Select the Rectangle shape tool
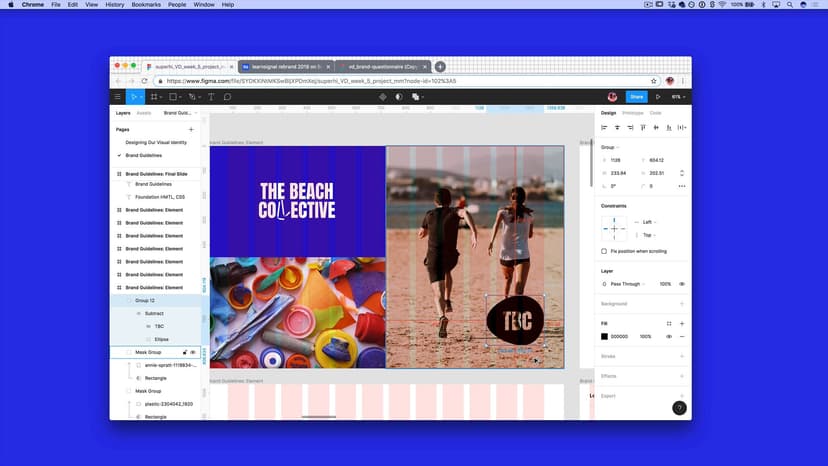The image size is (828, 466). (x=173, y=97)
